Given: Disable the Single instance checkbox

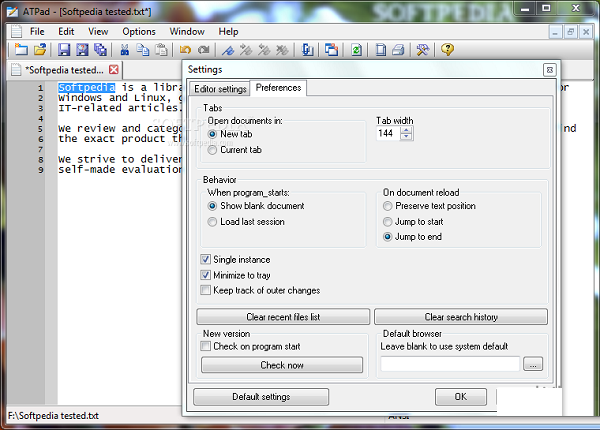Looking at the screenshot, I should pyautogui.click(x=206, y=260).
